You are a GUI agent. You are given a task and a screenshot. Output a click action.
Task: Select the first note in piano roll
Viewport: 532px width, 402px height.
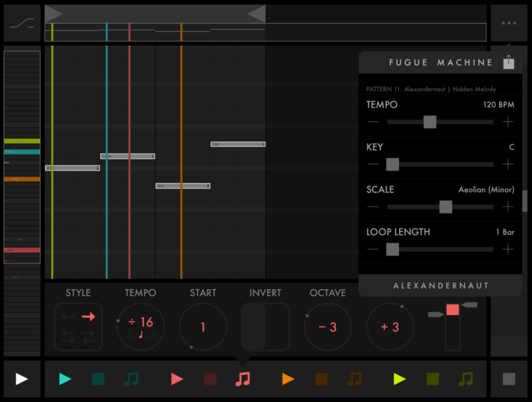(x=72, y=168)
